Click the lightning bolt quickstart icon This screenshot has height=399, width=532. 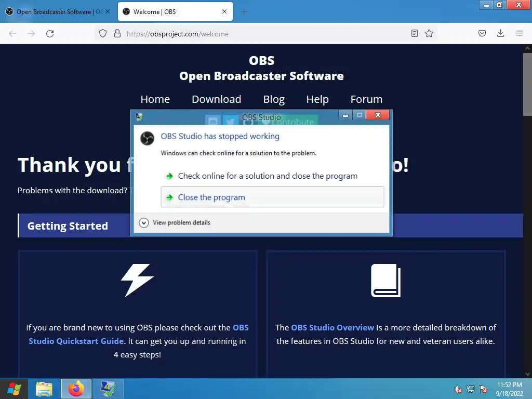[137, 280]
